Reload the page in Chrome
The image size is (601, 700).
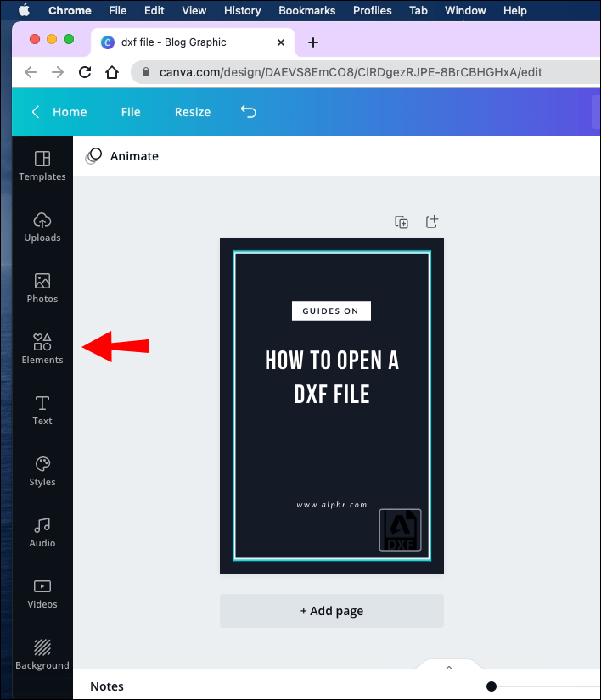click(85, 72)
